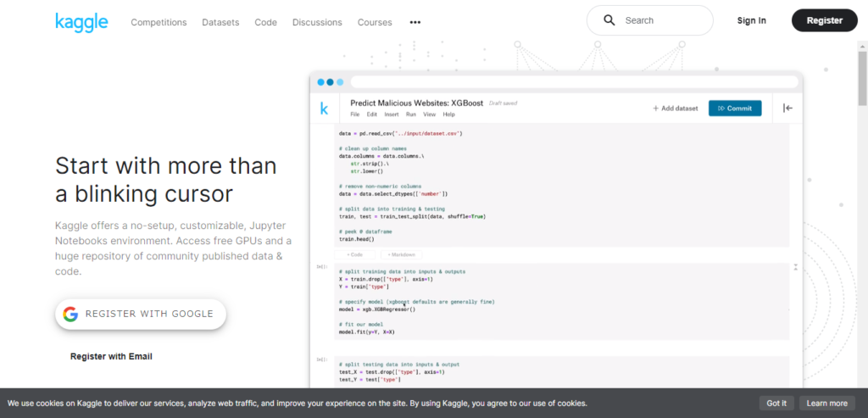The height and width of the screenshot is (418, 868).
Task: Click the Kaggle logo
Action: pyautogui.click(x=81, y=22)
